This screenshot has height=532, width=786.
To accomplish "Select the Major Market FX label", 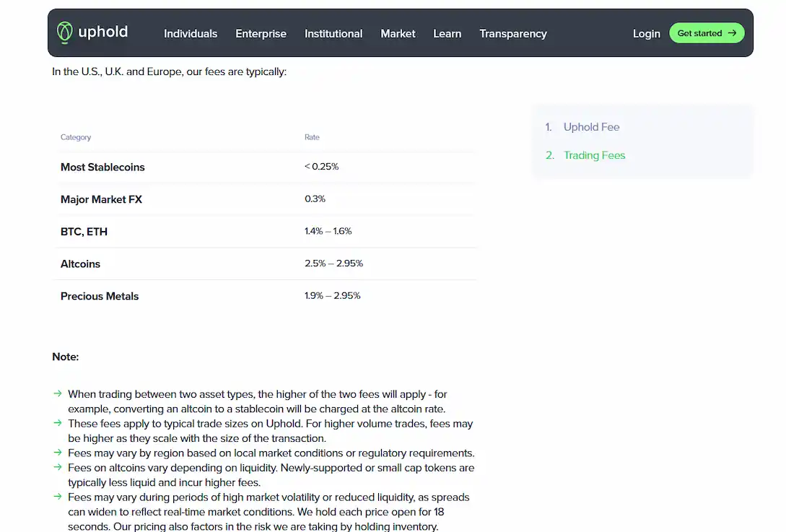I will point(101,199).
